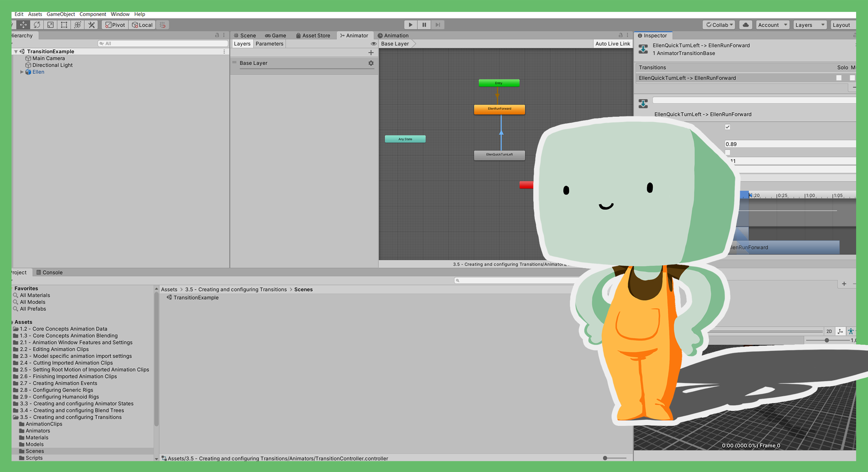Toggle Pivot mode in the toolbar

[x=114, y=24]
